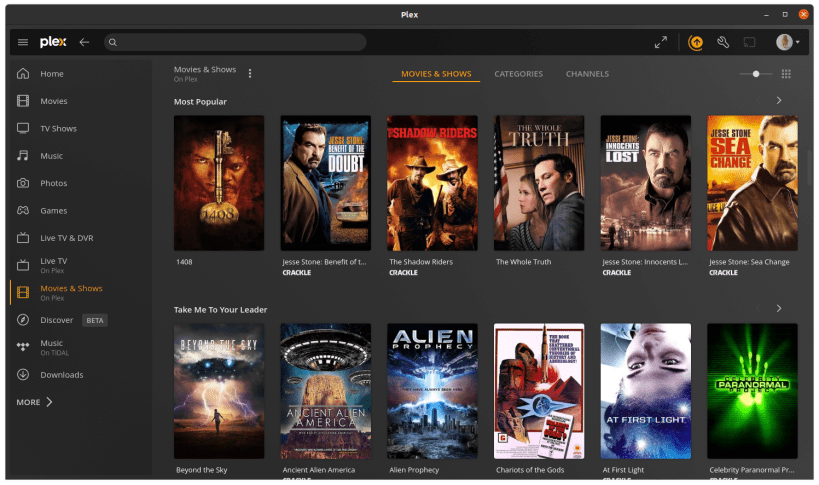
Task: Open the title link '1408'
Action: click(x=184, y=262)
